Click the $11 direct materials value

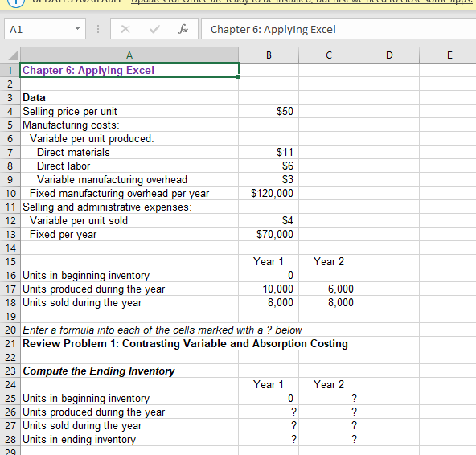tap(269, 152)
